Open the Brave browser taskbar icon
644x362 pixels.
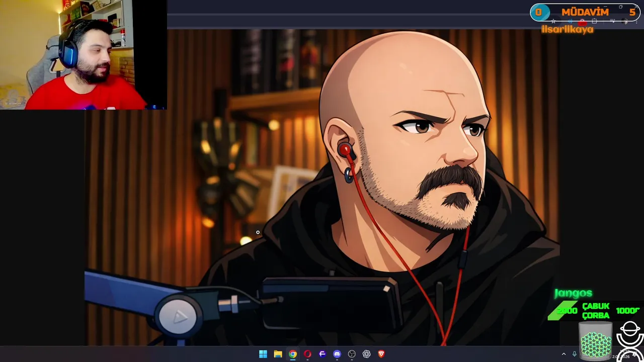coord(381,354)
